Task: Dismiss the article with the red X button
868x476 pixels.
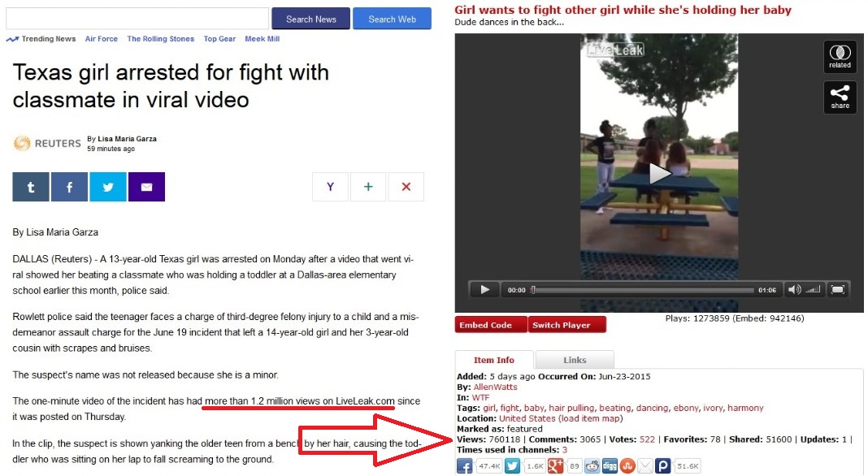Action: pyautogui.click(x=406, y=187)
